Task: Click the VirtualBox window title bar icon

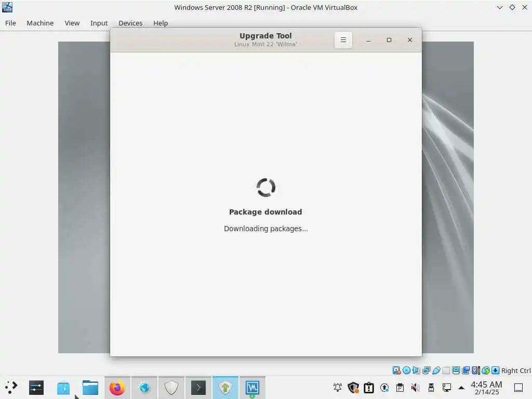Action: (x=7, y=7)
